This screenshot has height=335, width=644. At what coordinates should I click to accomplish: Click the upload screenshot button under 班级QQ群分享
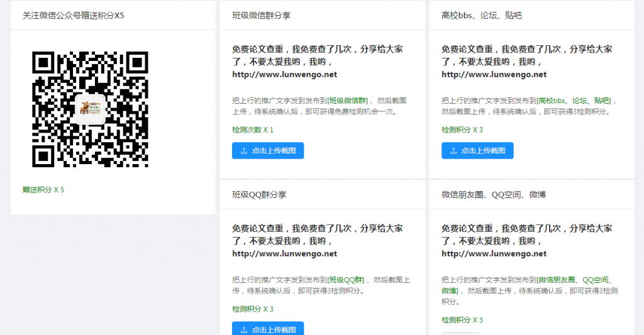coord(268,329)
